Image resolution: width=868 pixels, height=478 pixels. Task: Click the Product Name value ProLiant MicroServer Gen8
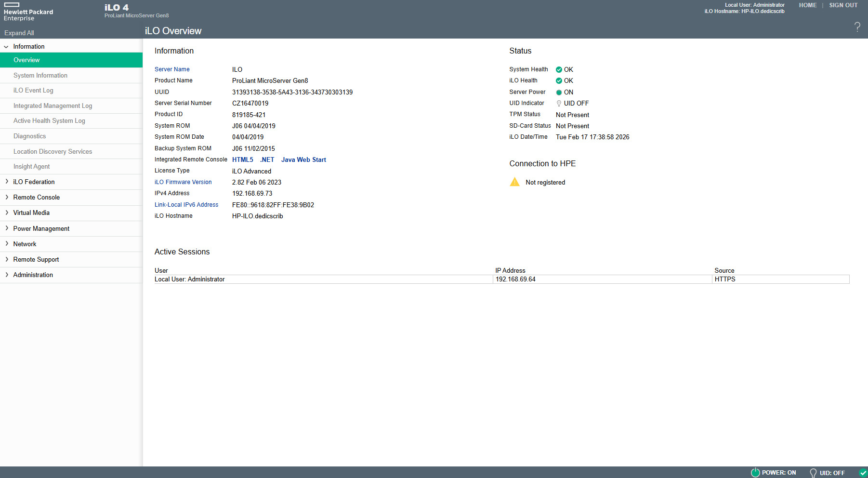click(270, 80)
